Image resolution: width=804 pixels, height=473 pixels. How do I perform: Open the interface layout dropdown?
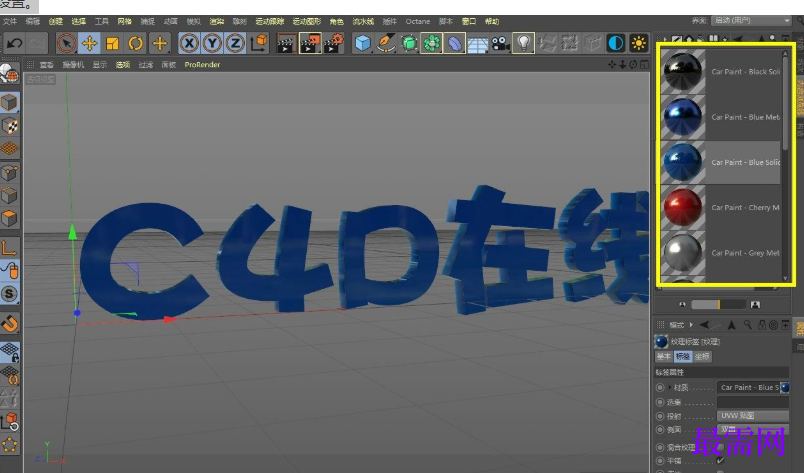coord(751,21)
